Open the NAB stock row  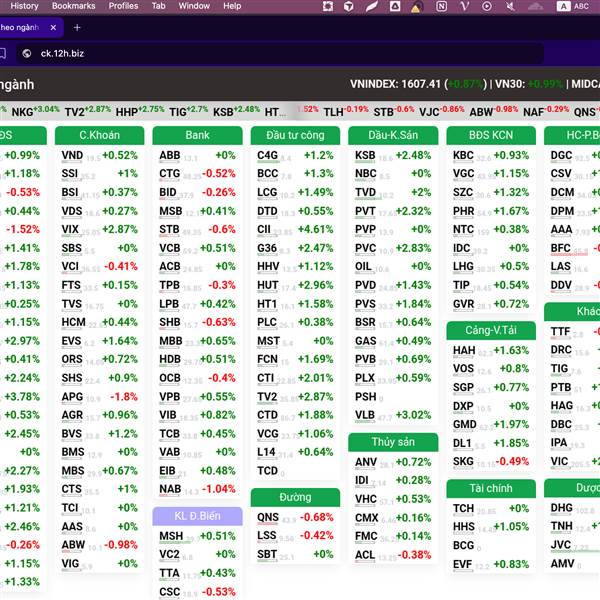click(x=197, y=489)
